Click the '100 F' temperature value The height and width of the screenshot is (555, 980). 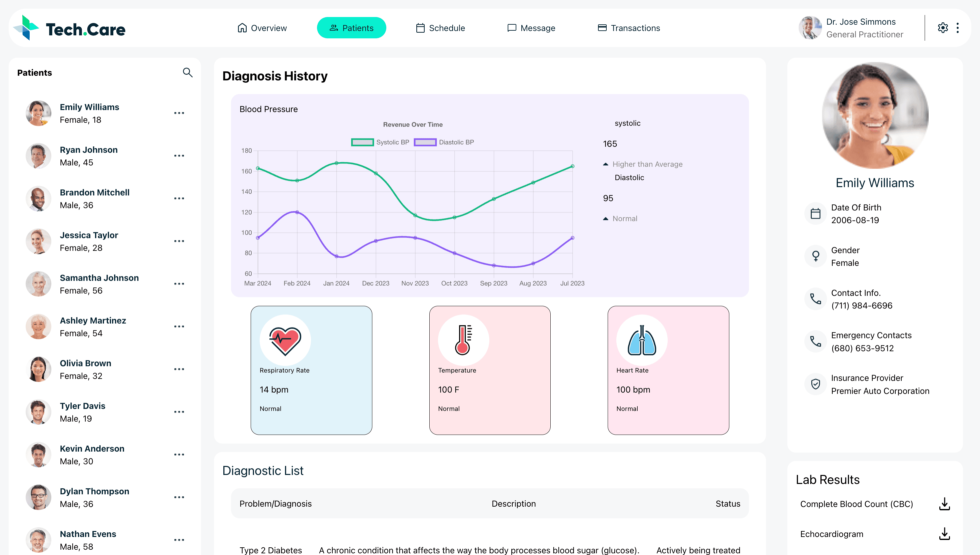click(448, 390)
